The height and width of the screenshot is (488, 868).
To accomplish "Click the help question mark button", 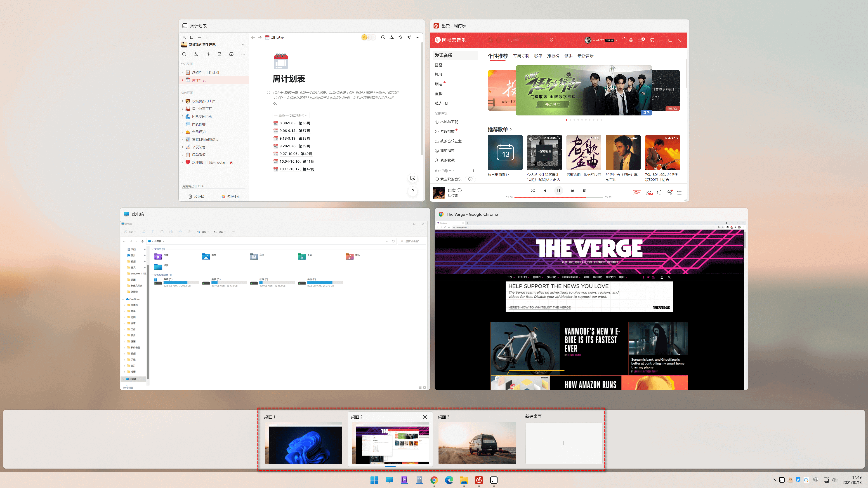I will point(413,192).
